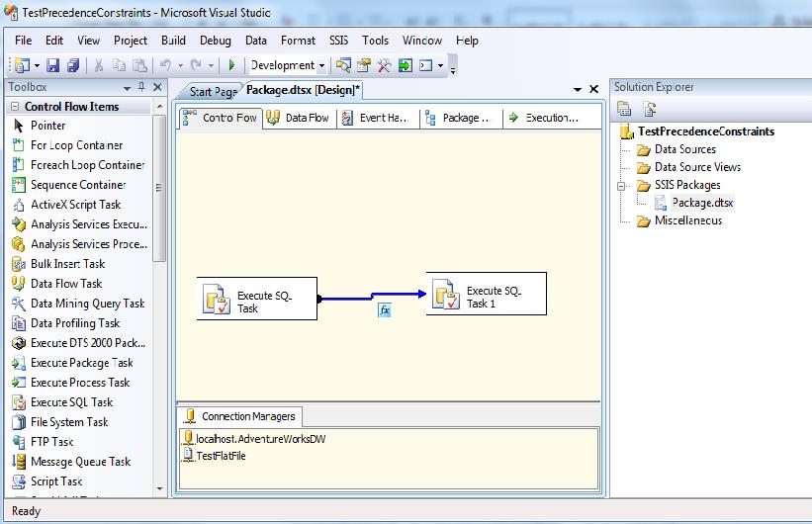The height and width of the screenshot is (524, 812).
Task: Select the localhost.AdventureWorksDW connection manager
Action: 260,438
